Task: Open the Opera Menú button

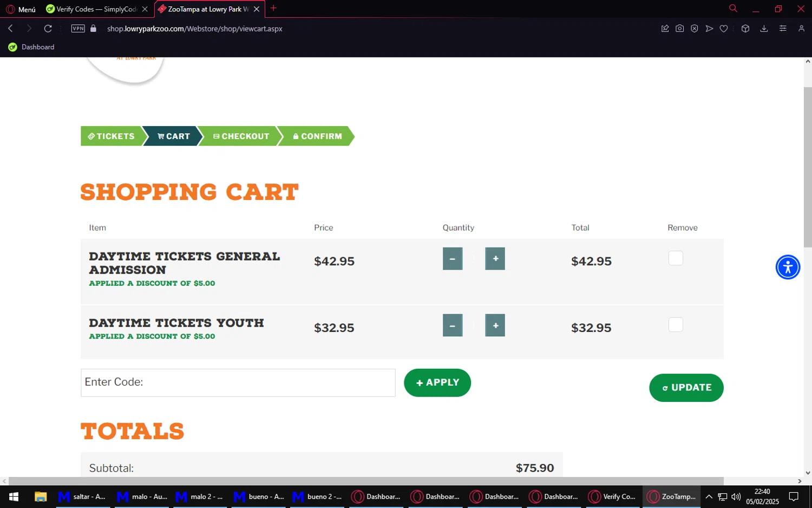Action: [21, 9]
